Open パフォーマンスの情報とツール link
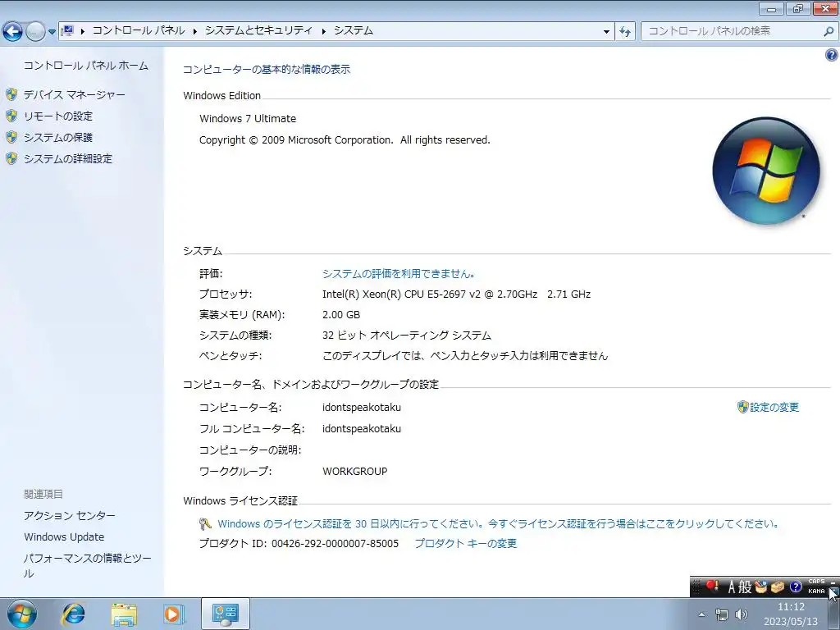Screen dimensions: 840x630 (x=87, y=566)
